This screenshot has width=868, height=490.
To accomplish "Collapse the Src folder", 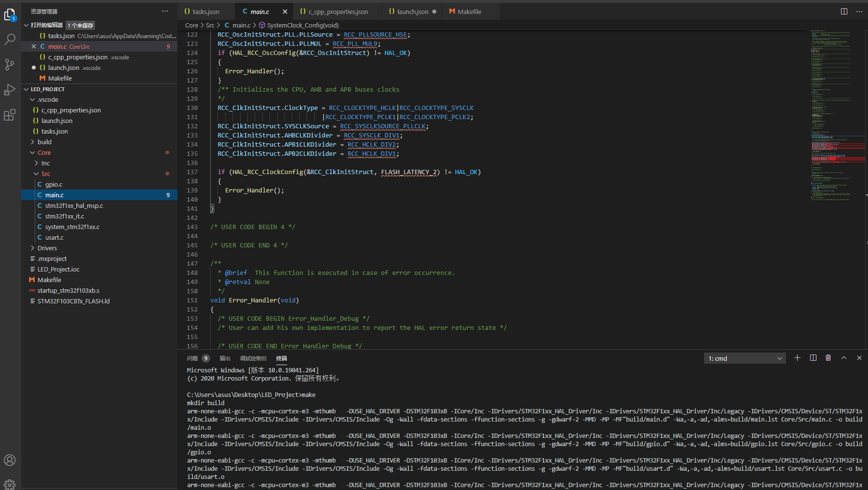I will [x=46, y=174].
